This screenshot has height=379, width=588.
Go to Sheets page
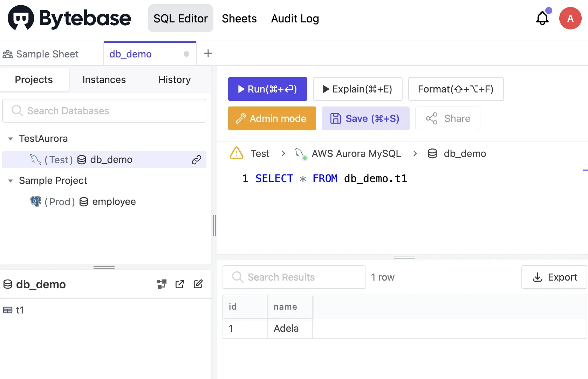point(239,18)
